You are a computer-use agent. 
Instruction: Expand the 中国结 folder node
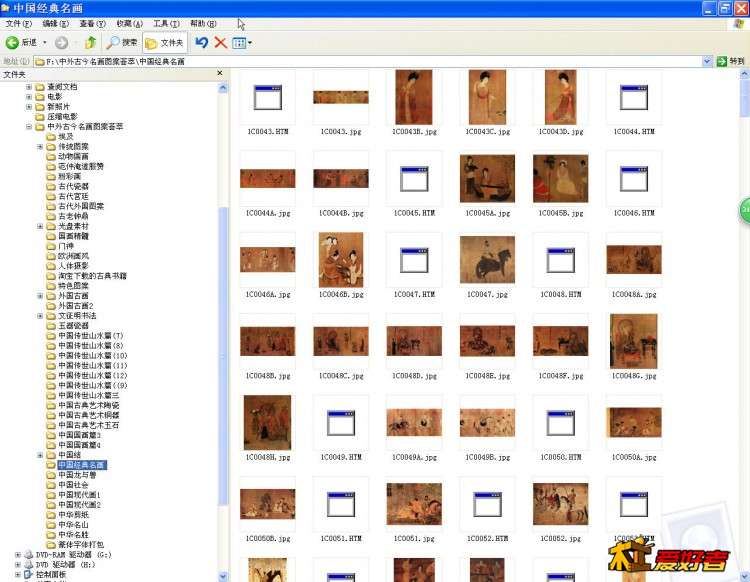(x=40, y=455)
